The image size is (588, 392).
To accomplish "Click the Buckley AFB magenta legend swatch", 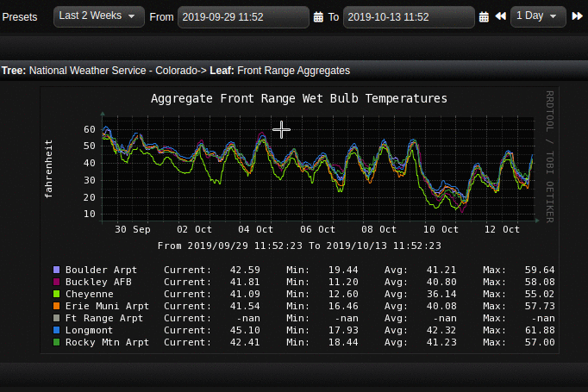I will pos(57,282).
